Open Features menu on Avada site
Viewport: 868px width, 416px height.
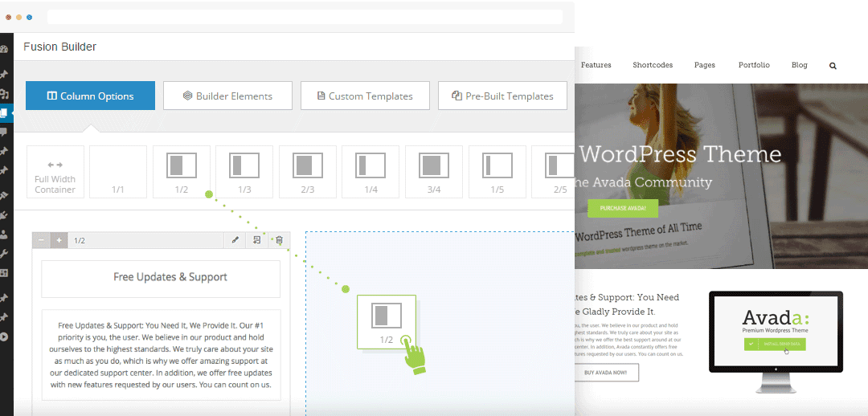tap(596, 65)
